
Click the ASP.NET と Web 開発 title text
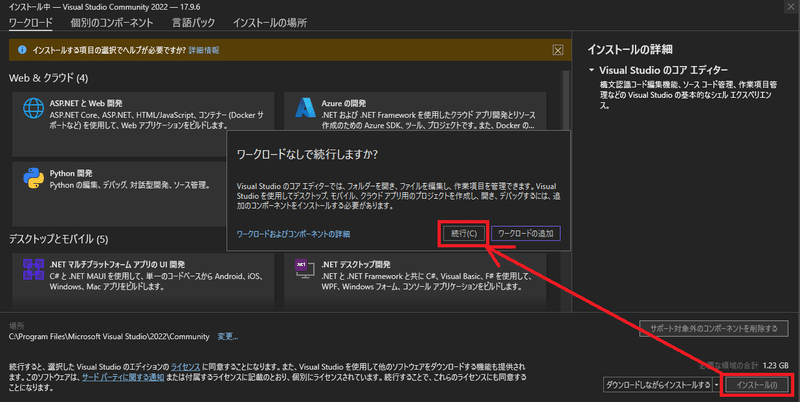[x=86, y=103]
